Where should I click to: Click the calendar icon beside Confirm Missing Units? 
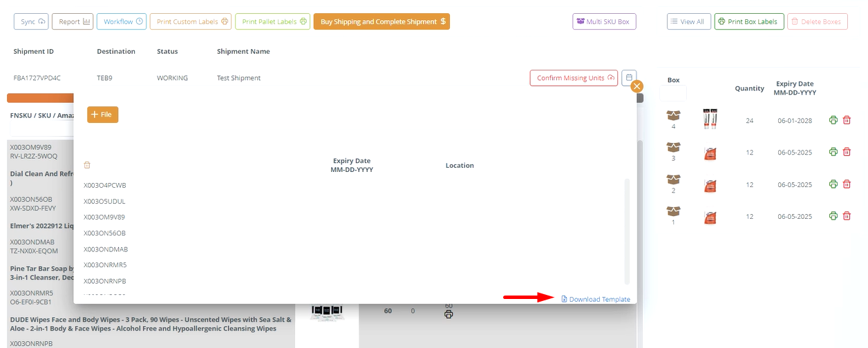[x=629, y=78]
